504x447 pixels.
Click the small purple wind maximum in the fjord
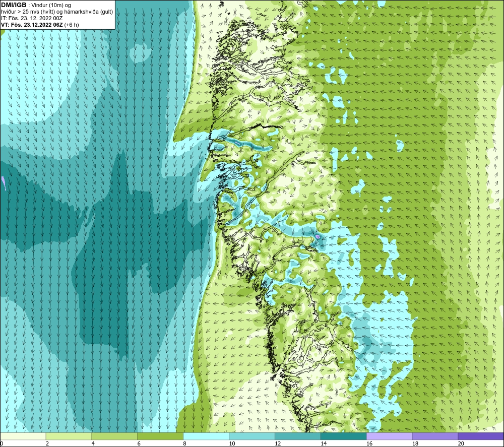(318, 236)
